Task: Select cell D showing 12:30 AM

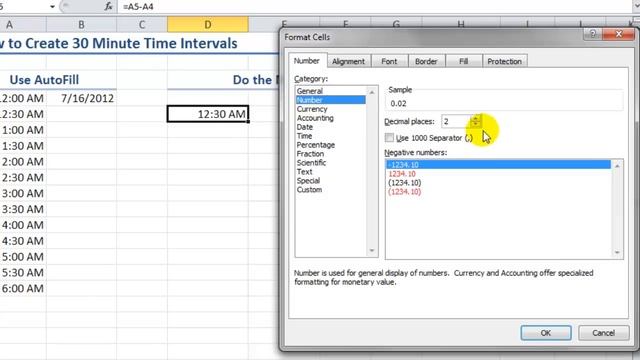Action: tap(208, 114)
